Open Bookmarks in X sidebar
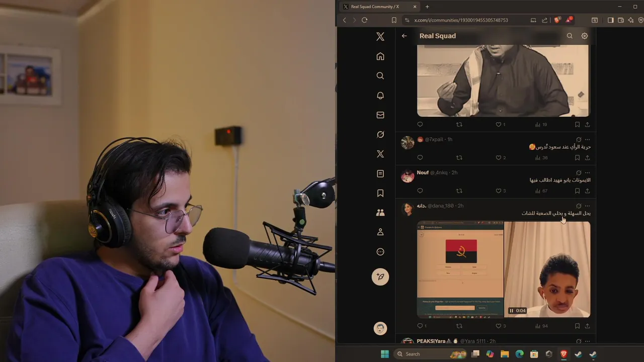 click(380, 193)
